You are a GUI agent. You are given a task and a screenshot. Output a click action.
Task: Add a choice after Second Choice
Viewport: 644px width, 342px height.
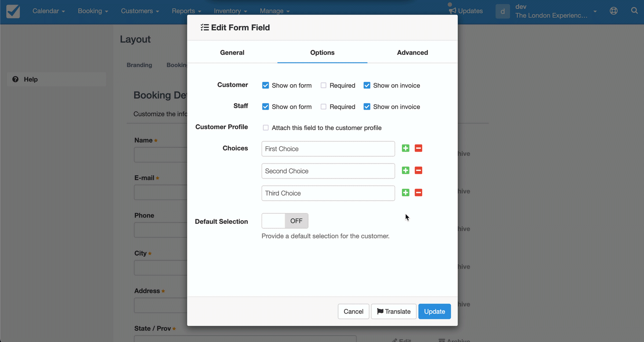click(x=405, y=170)
